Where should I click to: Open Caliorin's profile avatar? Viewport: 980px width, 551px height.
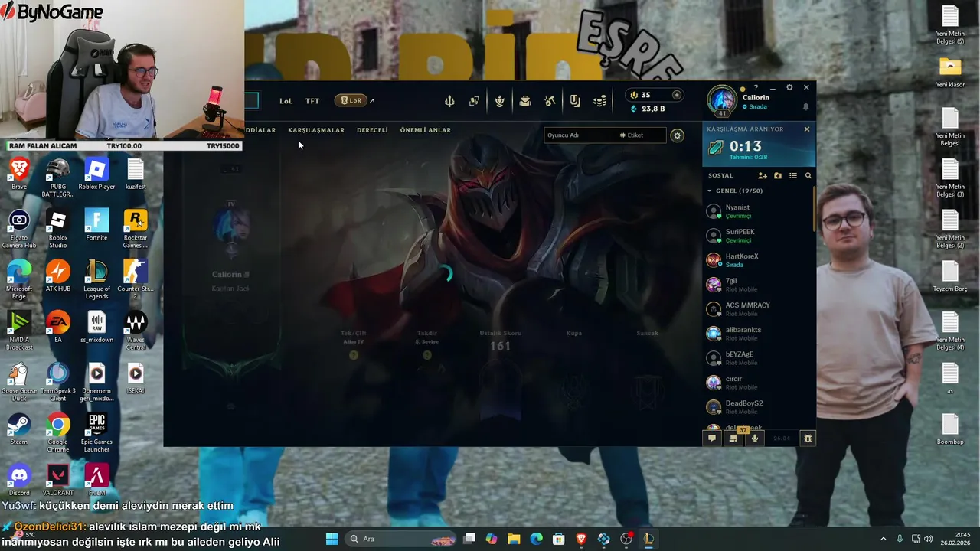point(721,100)
